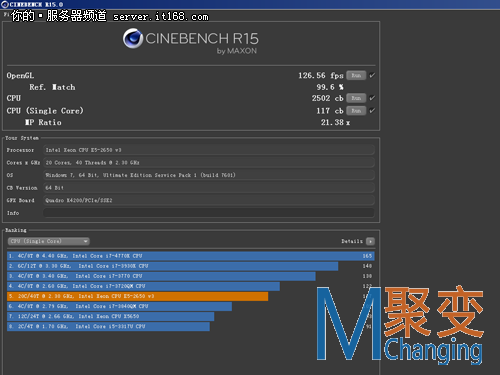Select the highlighted Xeon E5-2650 v3 entry
Screen dimensions: 500x375
coord(137,296)
